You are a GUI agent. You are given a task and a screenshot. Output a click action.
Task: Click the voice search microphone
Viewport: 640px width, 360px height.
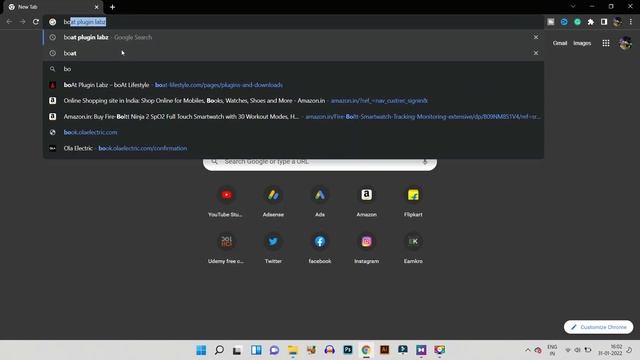pyautogui.click(x=424, y=162)
